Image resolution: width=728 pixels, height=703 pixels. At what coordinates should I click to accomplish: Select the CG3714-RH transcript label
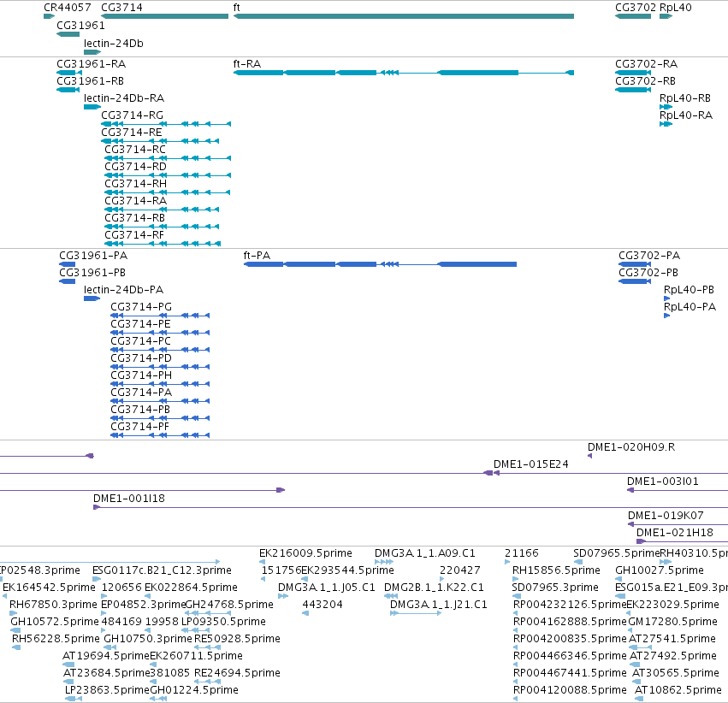(135, 184)
